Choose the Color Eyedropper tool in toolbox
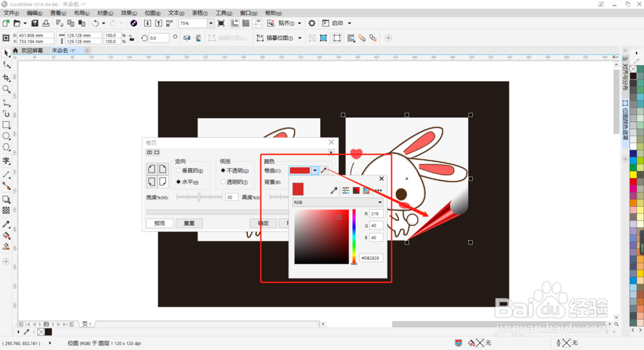This screenshot has height=350, width=644. pyautogui.click(x=6, y=224)
